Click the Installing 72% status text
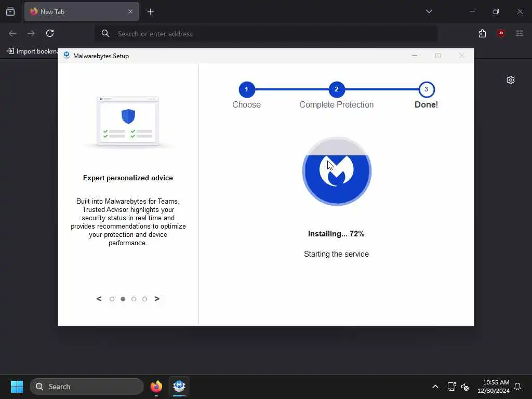Image resolution: width=532 pixels, height=399 pixels. (x=336, y=234)
